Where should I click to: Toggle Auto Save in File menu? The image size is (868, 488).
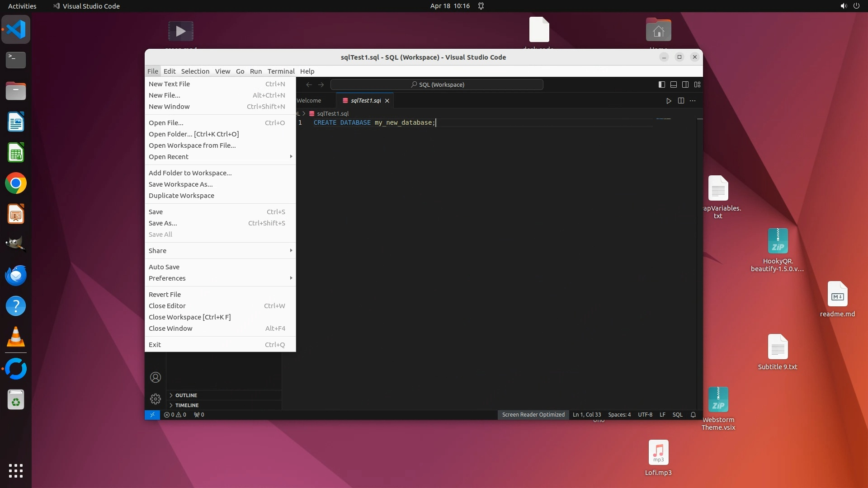(x=164, y=267)
